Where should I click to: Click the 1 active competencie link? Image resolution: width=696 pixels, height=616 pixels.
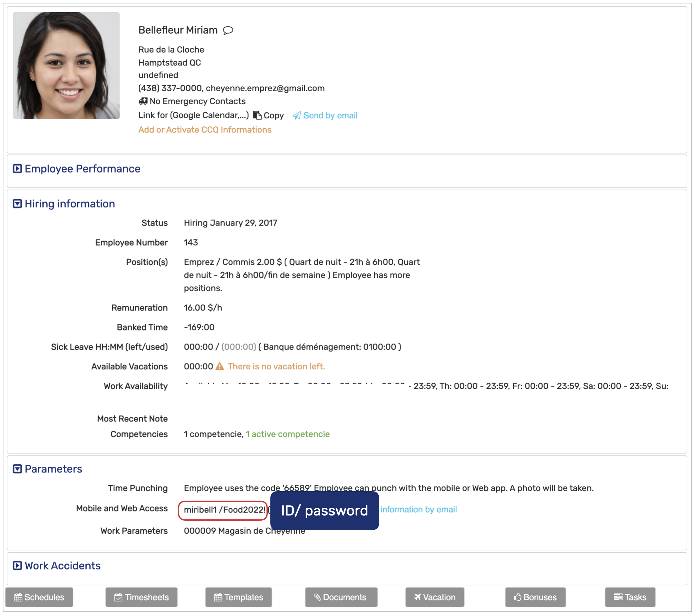coord(288,434)
